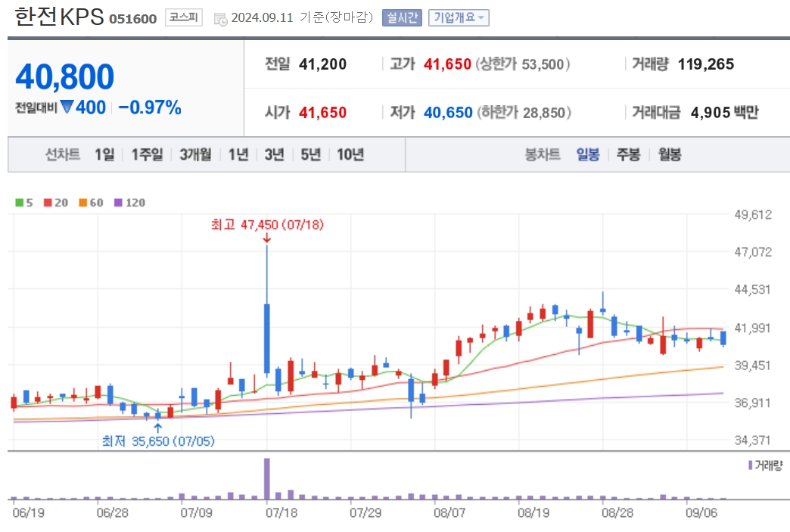Click the purple 120-day moving average legend
Viewport: 790px width, 532px height.
point(129,203)
